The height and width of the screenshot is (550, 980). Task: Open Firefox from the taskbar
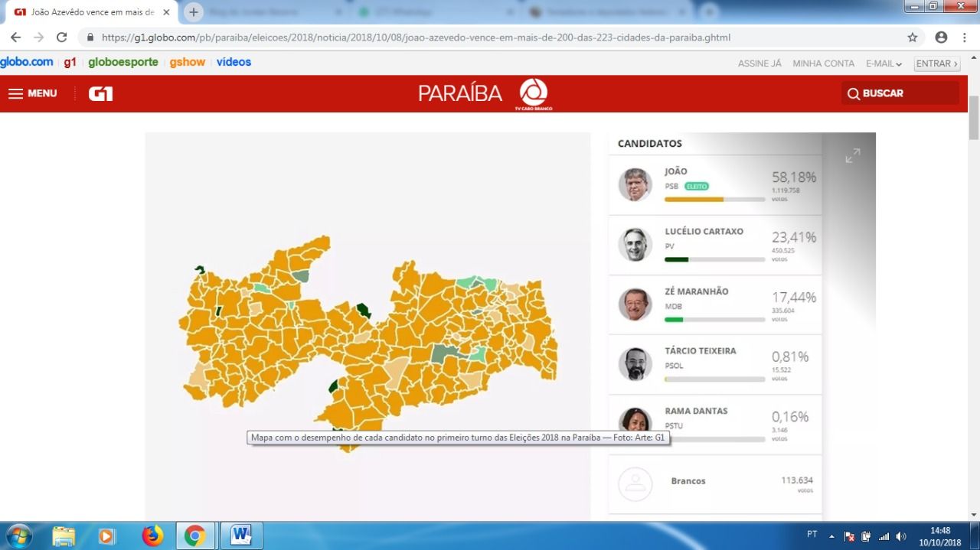153,535
